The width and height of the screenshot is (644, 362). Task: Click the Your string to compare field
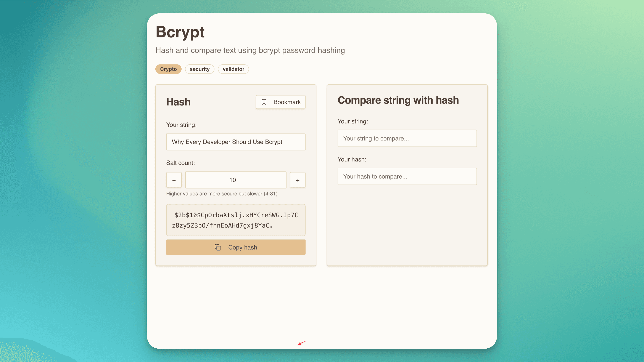(407, 138)
